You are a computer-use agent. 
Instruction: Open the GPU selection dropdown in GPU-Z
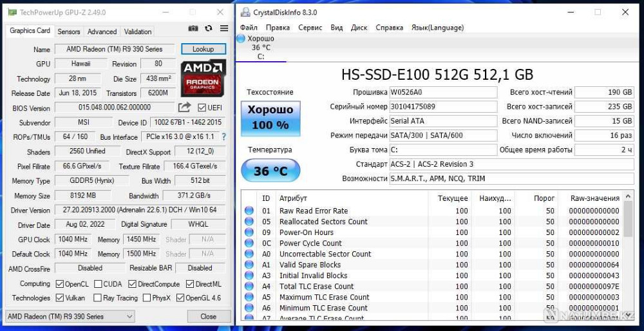coord(70,316)
